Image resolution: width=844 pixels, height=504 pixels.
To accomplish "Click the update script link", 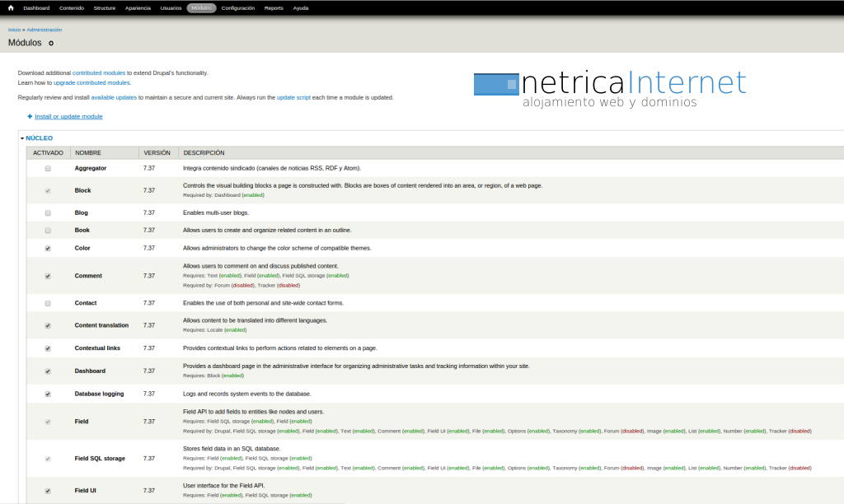I will coord(293,97).
